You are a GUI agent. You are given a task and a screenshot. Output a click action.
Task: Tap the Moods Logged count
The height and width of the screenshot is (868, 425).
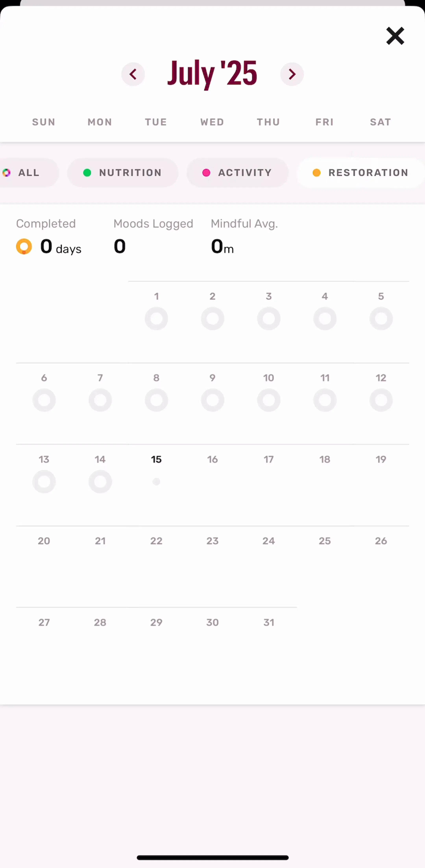pyautogui.click(x=120, y=246)
